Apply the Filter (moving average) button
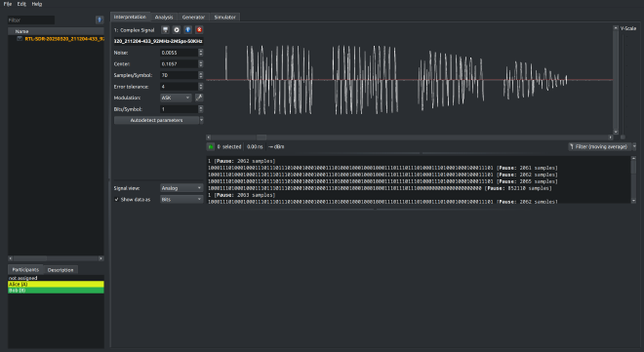Viewport: 644px width, 352px height. [x=600, y=146]
